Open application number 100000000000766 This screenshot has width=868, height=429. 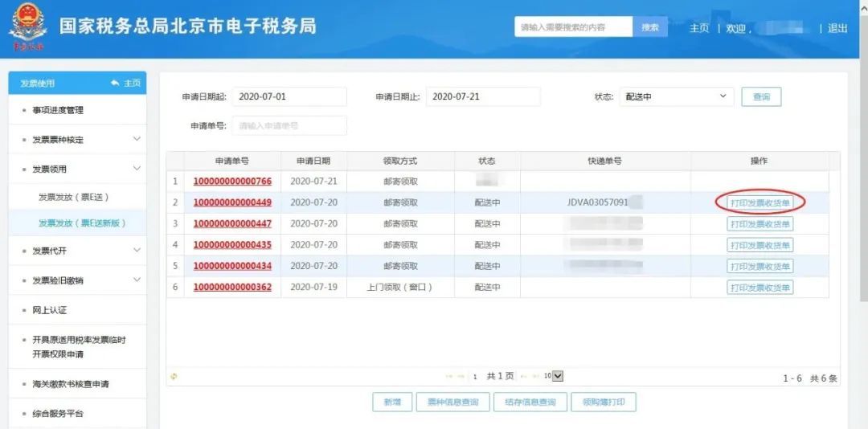pyautogui.click(x=232, y=182)
